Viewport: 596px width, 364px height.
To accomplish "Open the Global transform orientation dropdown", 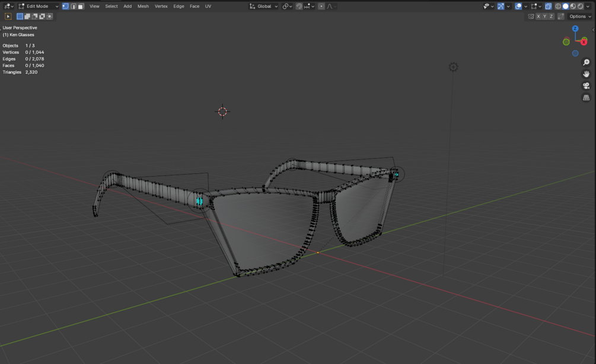I will pos(263,6).
